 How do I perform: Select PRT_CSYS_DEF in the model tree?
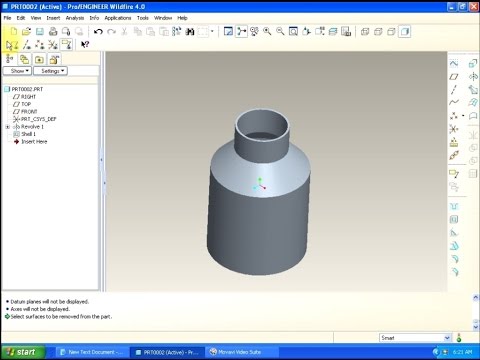point(39,119)
